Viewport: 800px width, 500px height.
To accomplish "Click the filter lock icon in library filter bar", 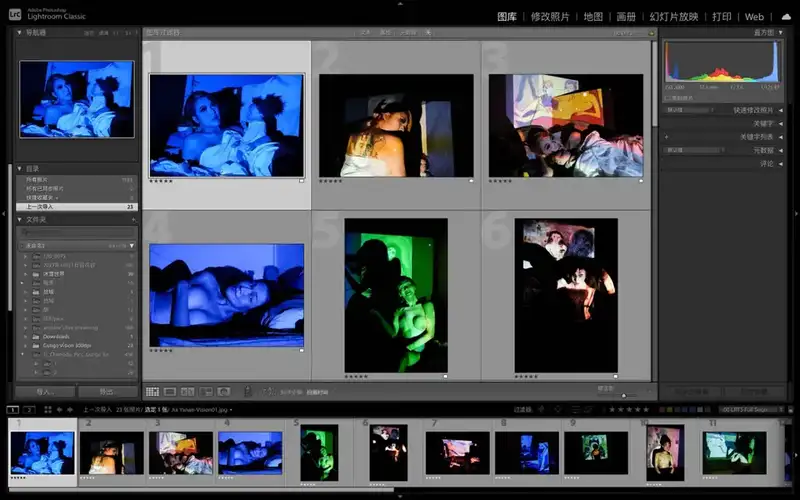I will coord(652,33).
